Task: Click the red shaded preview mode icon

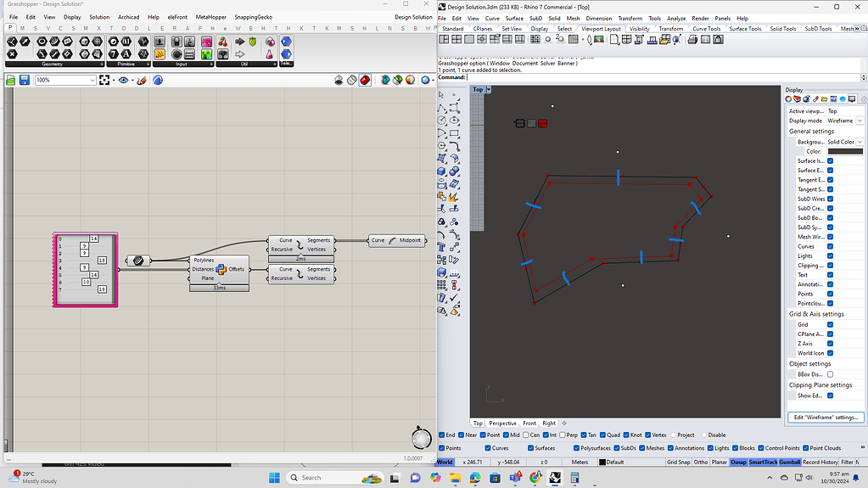Action: (x=365, y=80)
